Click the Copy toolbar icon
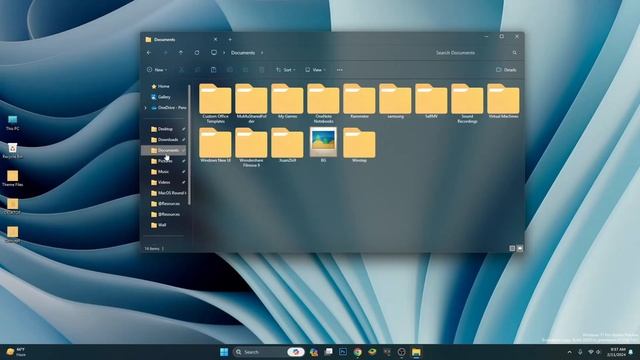Viewport: 640px width, 360px height. click(197, 70)
